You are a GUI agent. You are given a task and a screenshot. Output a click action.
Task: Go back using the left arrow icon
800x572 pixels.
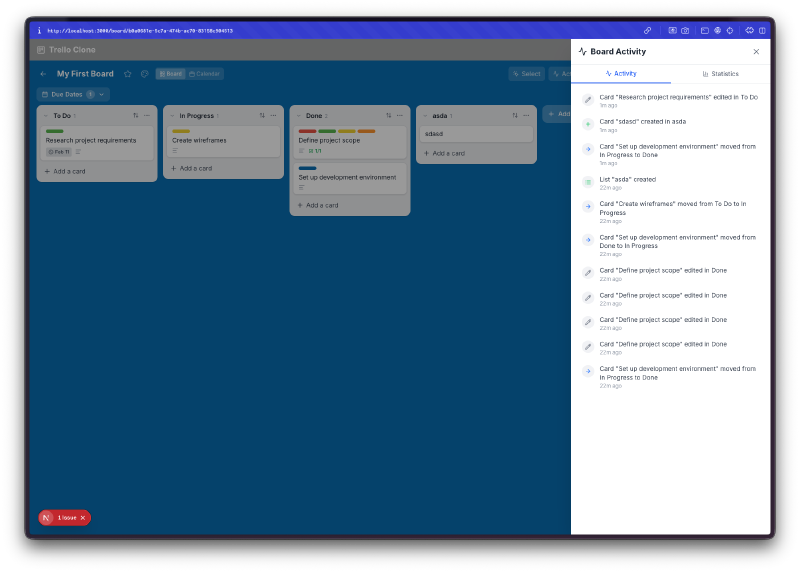(x=43, y=74)
